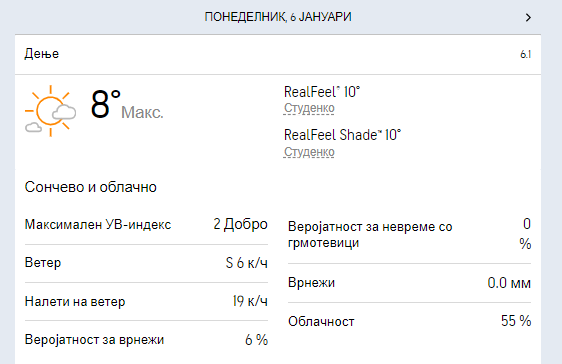Click the 6.1 date label
This screenshot has width=562, height=364.
(x=525, y=54)
